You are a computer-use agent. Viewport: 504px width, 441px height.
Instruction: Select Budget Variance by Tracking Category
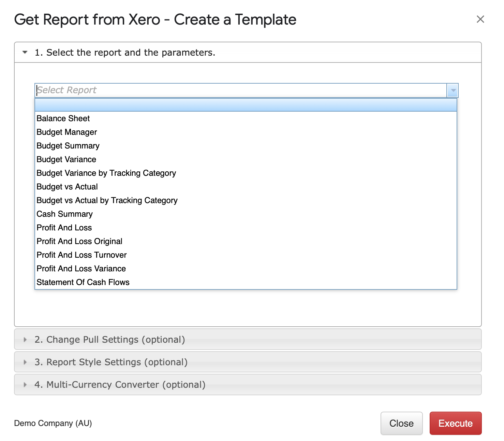[246, 173]
